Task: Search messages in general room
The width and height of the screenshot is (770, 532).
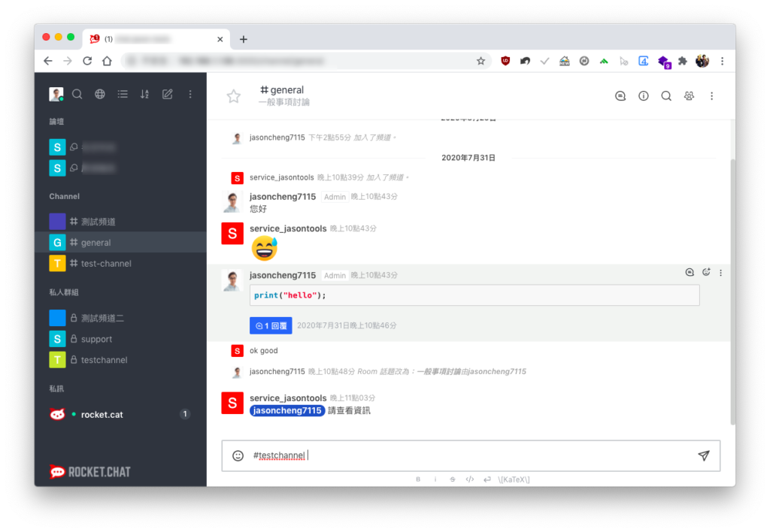Action: 666,95
